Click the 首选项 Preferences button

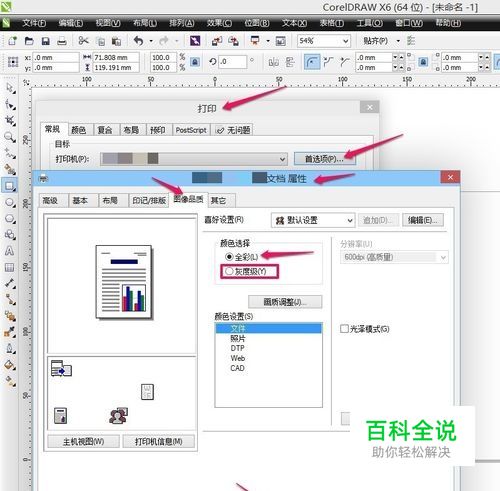(324, 159)
